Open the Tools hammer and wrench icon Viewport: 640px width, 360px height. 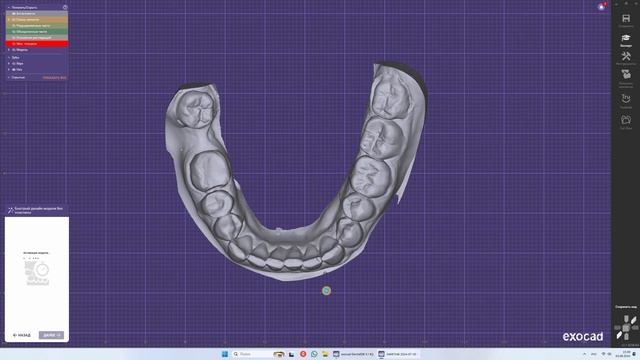626,56
